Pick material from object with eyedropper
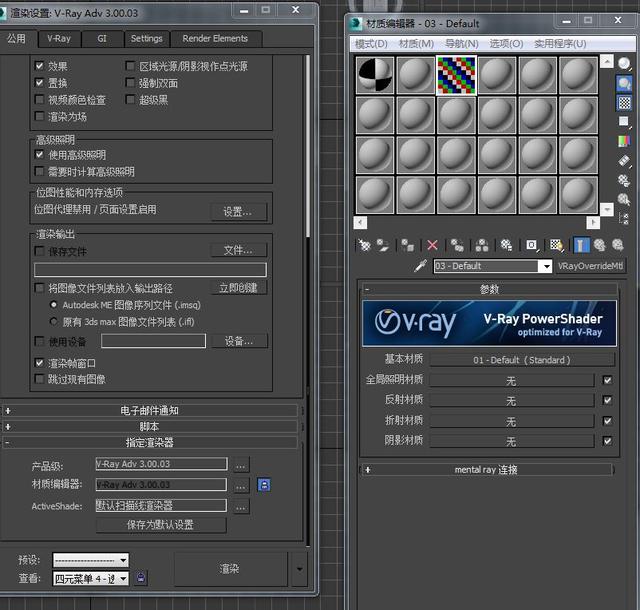 tap(420, 266)
